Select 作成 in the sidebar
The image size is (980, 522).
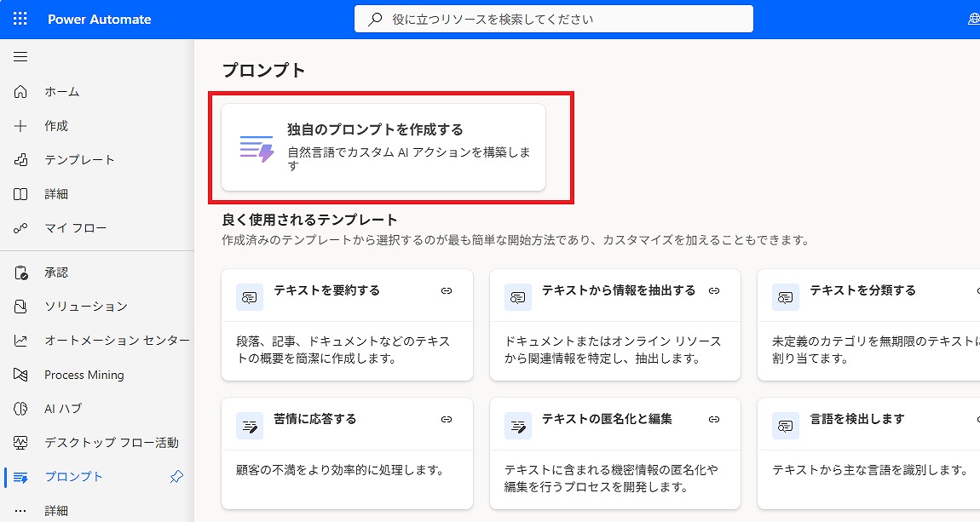click(56, 126)
